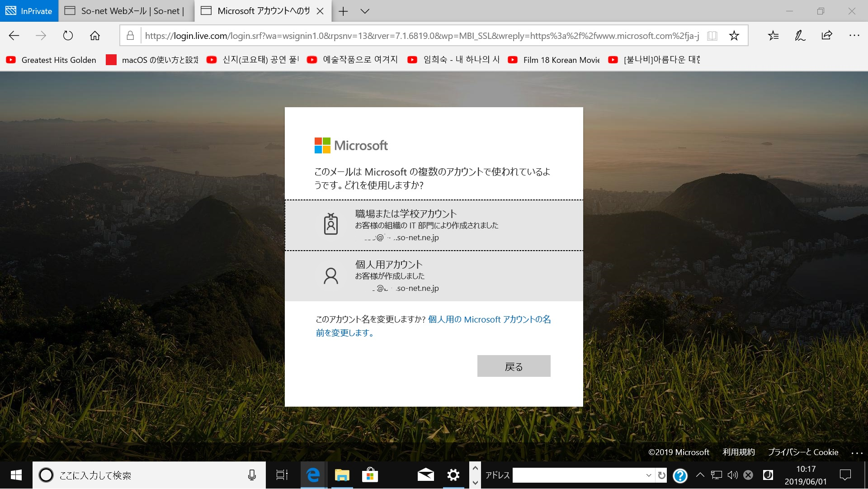
Task: Click the 戻る button
Action: point(514,366)
